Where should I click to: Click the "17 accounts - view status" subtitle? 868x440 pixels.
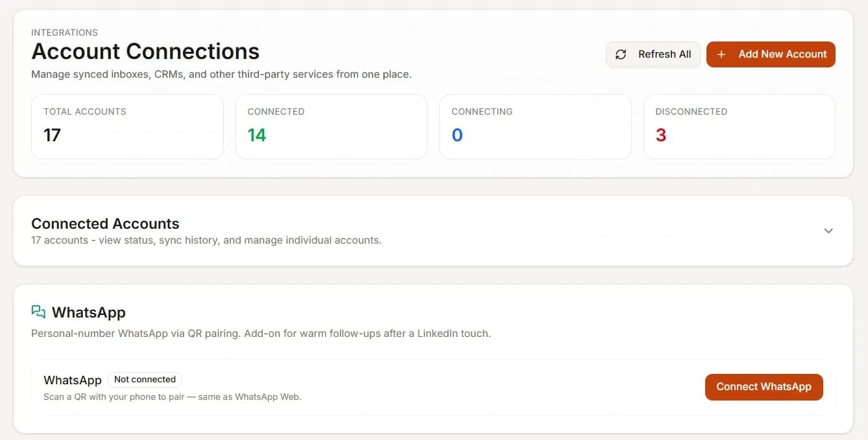[206, 240]
